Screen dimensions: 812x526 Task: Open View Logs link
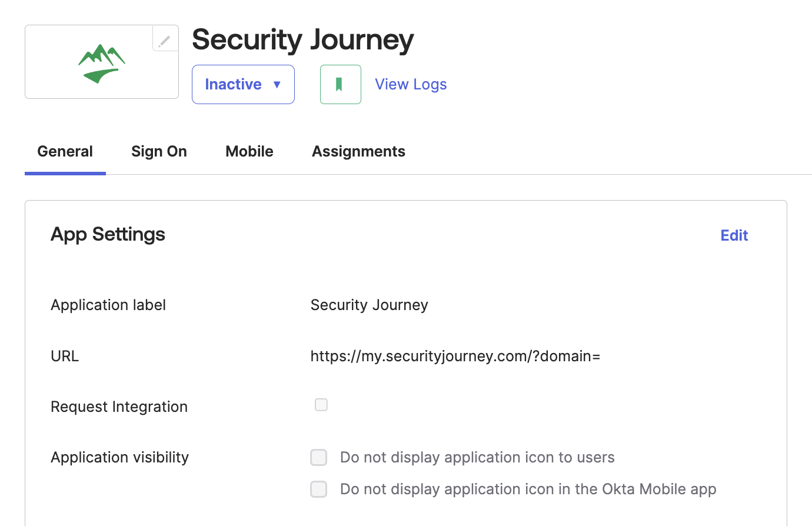tap(411, 85)
